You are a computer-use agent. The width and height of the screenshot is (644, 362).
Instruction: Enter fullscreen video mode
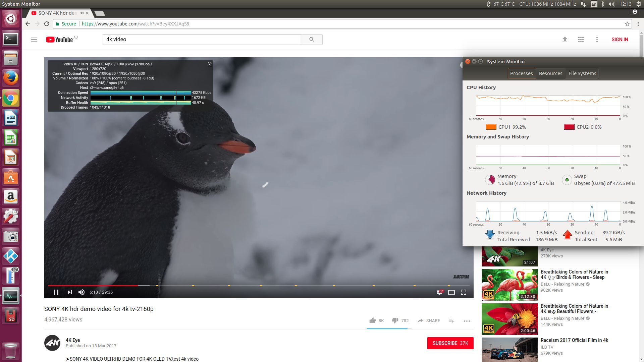coord(464,292)
